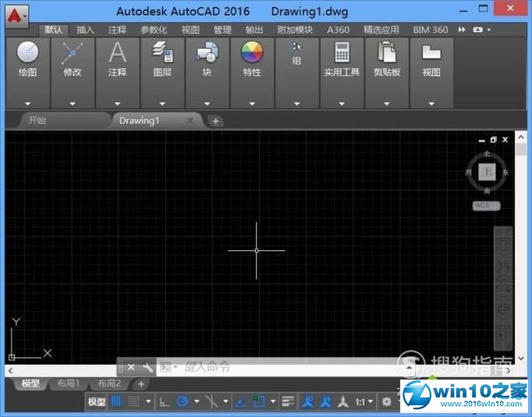Switch to the 插入 ribbon tab
Screen dimensions: 532x417
point(85,30)
